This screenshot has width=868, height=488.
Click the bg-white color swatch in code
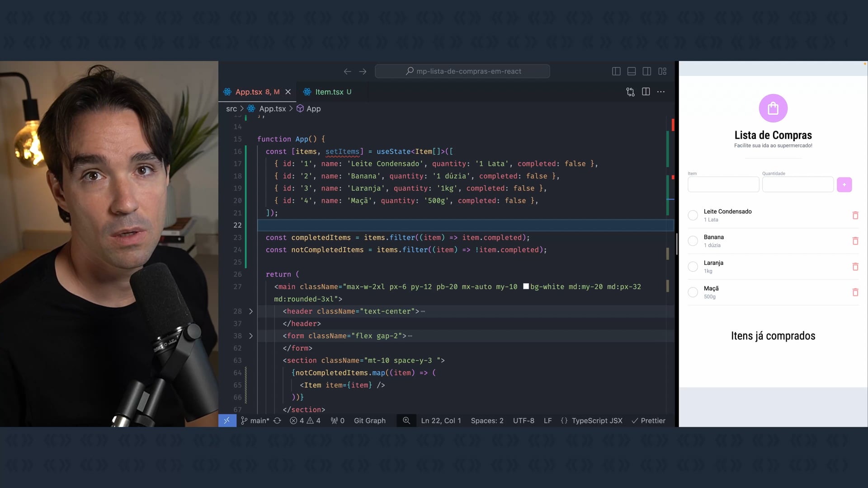pos(526,286)
